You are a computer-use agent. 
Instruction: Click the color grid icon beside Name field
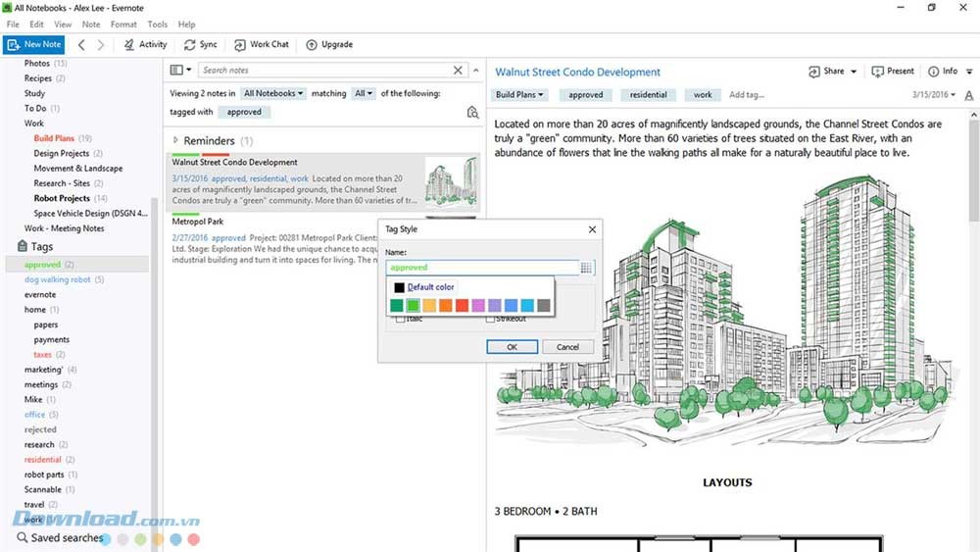pyautogui.click(x=586, y=267)
